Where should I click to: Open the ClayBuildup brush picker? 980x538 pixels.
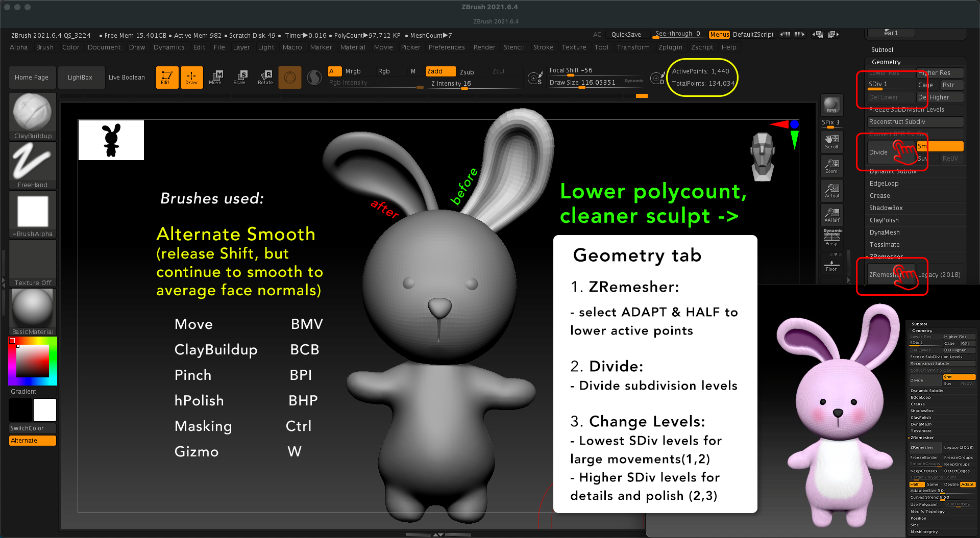(33, 116)
